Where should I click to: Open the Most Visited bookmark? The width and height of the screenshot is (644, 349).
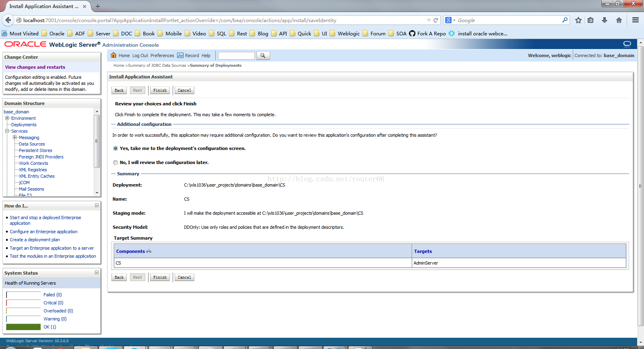pos(20,33)
